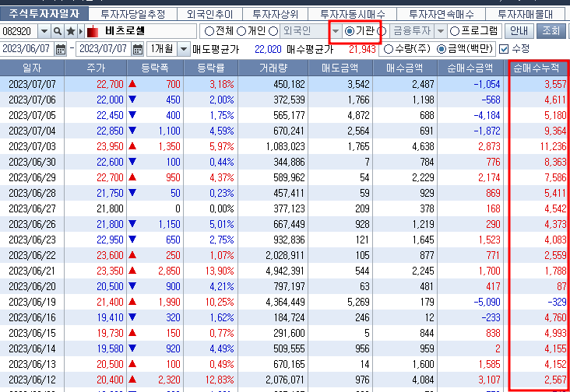This screenshot has width=570, height=392.
Task: Open the 외국인 dropdown arrow
Action: [336, 31]
